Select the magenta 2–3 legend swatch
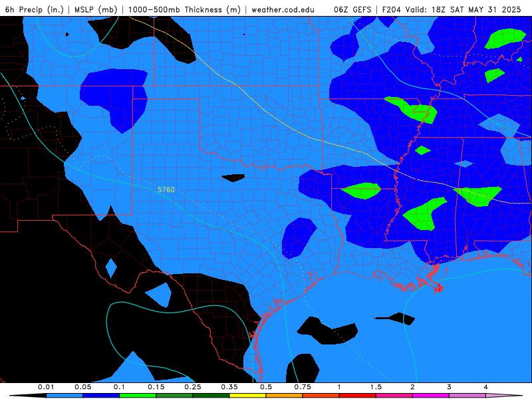Screen dimensions: 532x399 pyautogui.click(x=431, y=396)
